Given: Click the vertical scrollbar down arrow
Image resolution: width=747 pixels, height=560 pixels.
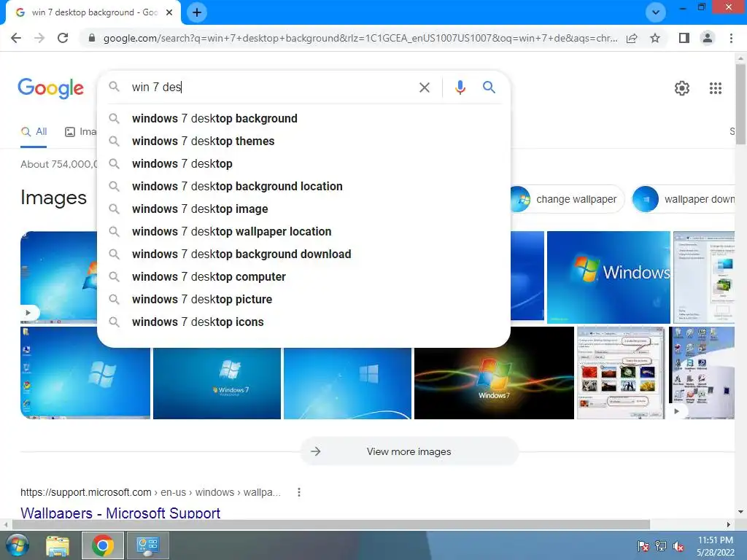Looking at the screenshot, I should [740, 513].
